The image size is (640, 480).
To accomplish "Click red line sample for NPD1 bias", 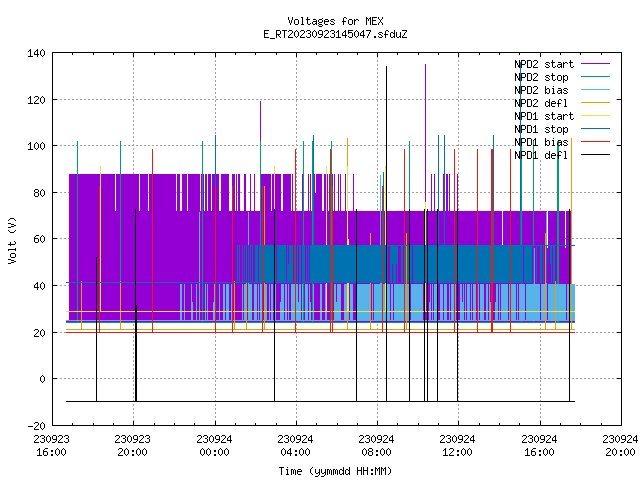I will (595, 142).
